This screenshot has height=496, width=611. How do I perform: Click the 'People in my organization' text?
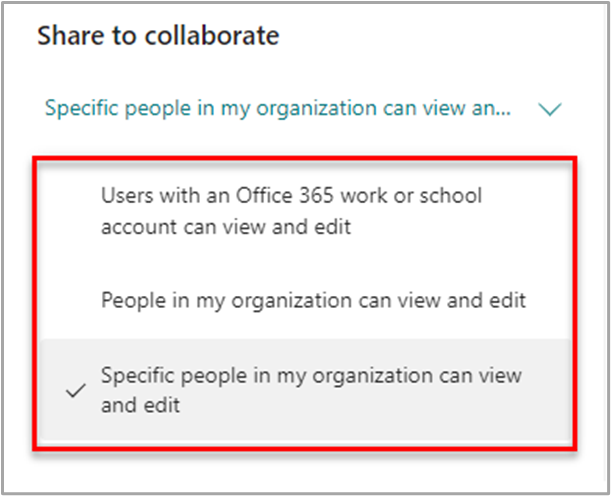(x=210, y=298)
